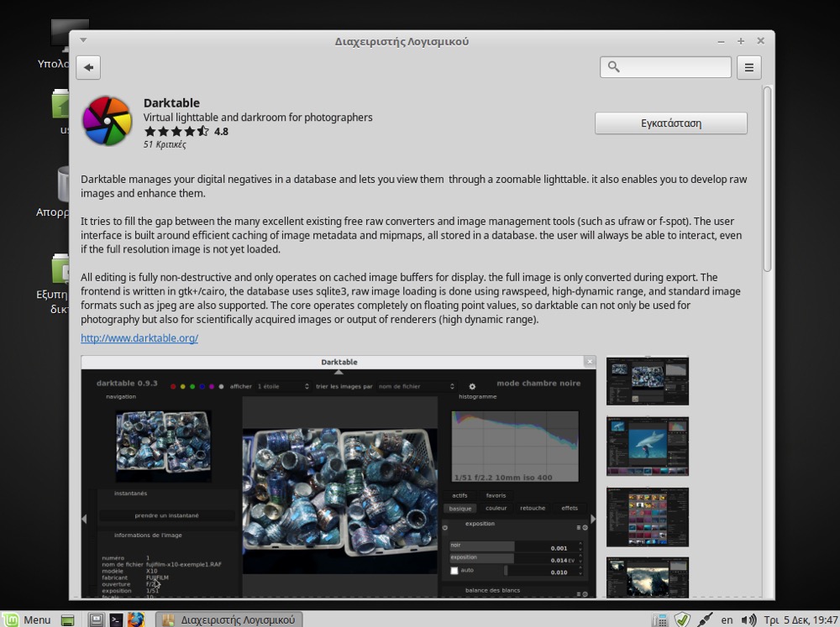Open the calendar from the panel clock
This screenshot has height=627, width=840.
coord(801,620)
